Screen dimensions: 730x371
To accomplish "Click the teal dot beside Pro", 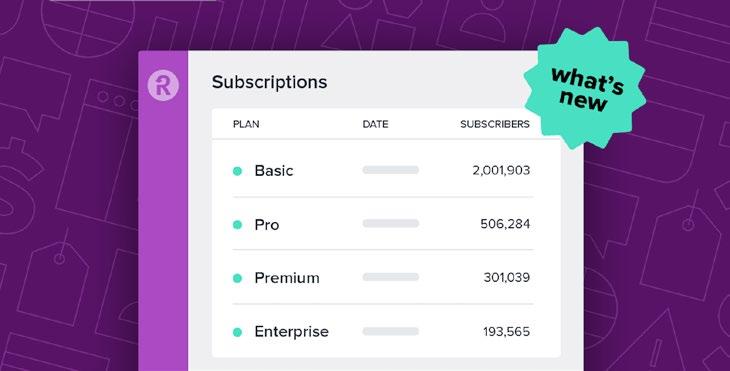I will 237,225.
